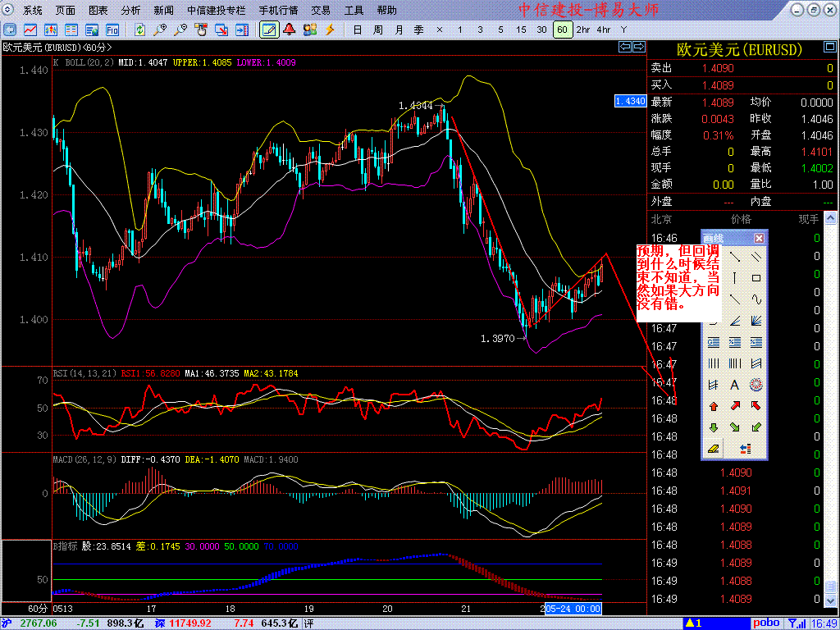Screen dimensions: 840x630
Task: Select the 60 minute period button
Action: pyautogui.click(x=562, y=30)
